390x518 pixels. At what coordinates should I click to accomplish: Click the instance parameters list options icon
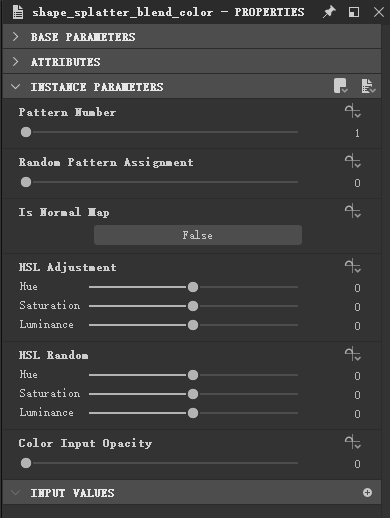tap(368, 86)
